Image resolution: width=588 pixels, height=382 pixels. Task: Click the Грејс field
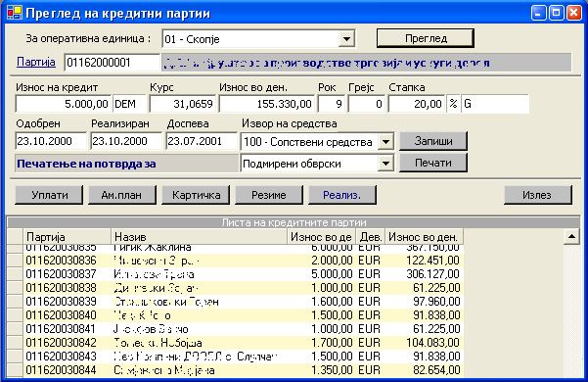tap(366, 104)
